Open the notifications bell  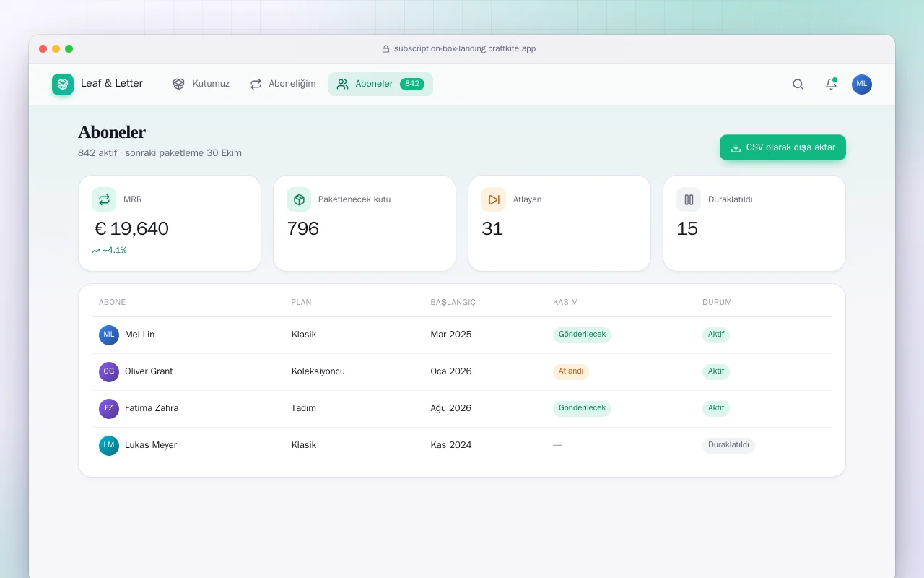(x=831, y=84)
